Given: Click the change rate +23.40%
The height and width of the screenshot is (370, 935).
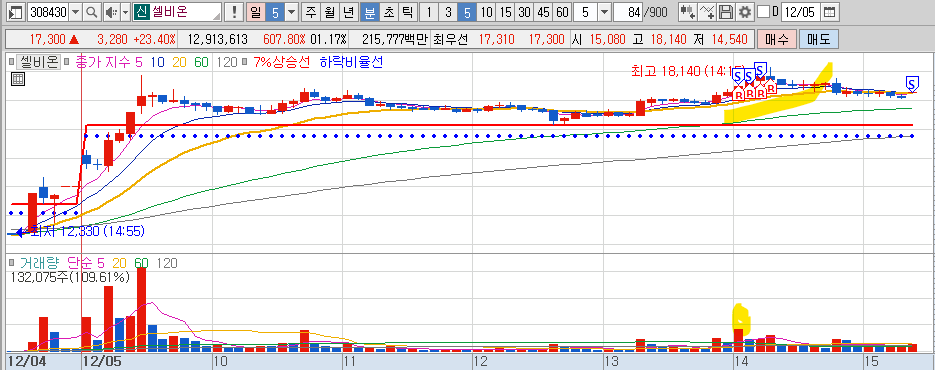Looking at the screenshot, I should point(154,40).
